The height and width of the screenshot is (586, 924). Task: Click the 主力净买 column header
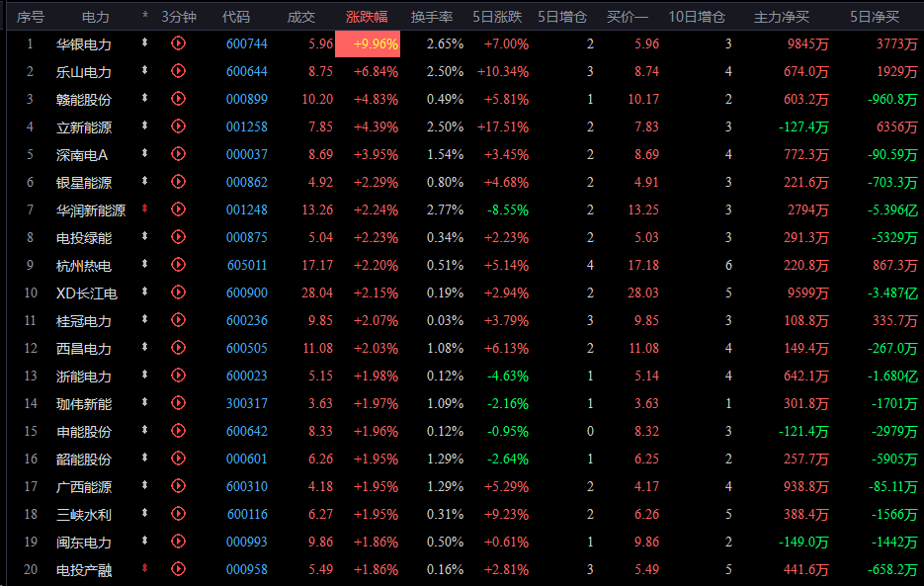pyautogui.click(x=782, y=17)
